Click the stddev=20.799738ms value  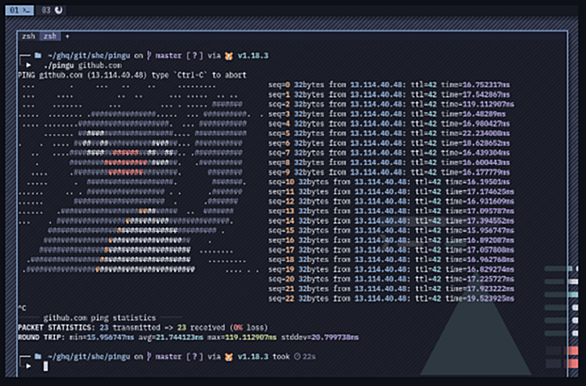click(320, 337)
